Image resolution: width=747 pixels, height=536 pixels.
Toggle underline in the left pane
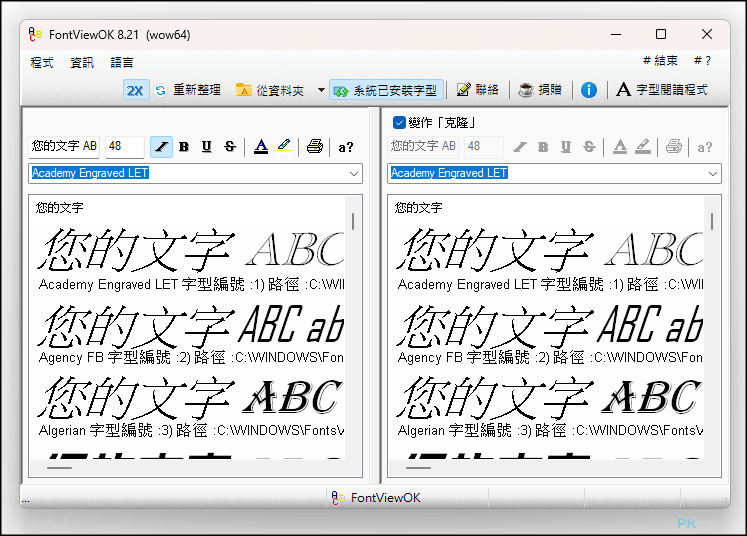[206, 147]
